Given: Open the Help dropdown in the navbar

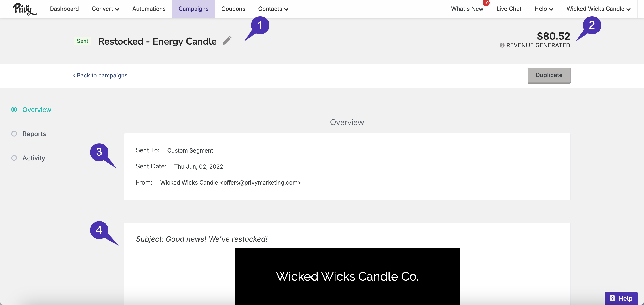Looking at the screenshot, I should pos(544,9).
